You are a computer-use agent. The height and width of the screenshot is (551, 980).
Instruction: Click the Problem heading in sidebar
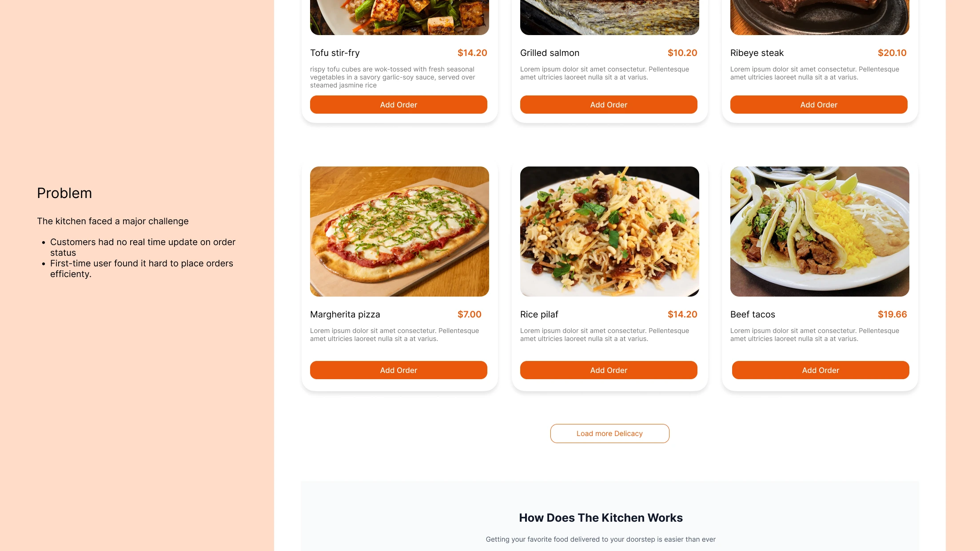pos(64,193)
